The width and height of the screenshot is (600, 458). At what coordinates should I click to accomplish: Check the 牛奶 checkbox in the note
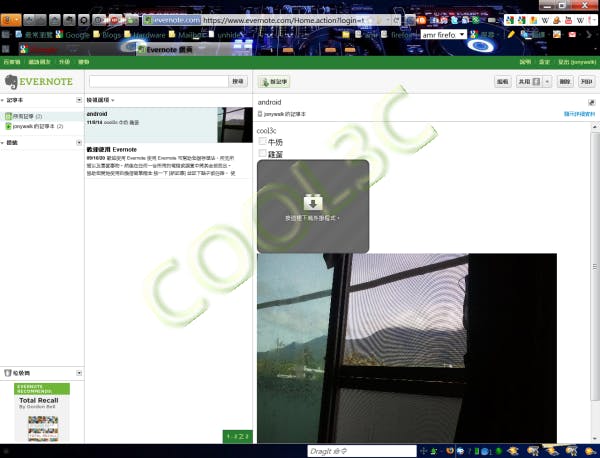262,141
